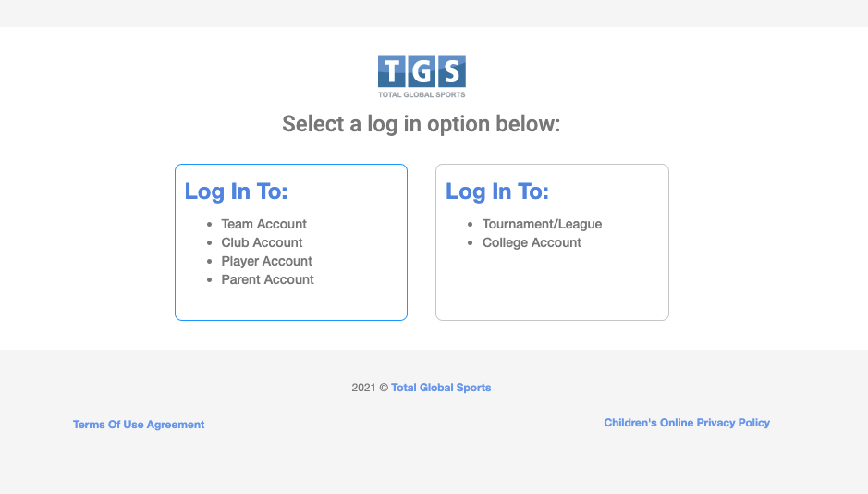Click the G tile in the TGS logo
This screenshot has width=868, height=494.
(x=422, y=71)
